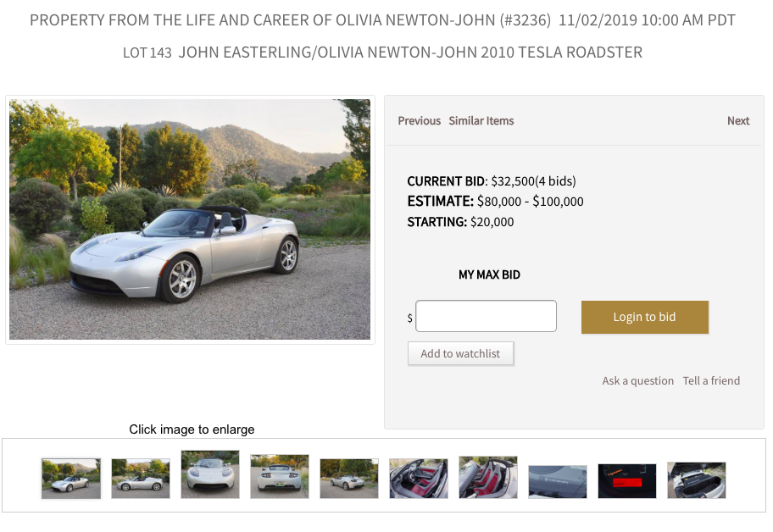Select the dark blue-gray detail thumbnail
This screenshot has width=773, height=532.
pyautogui.click(x=558, y=482)
